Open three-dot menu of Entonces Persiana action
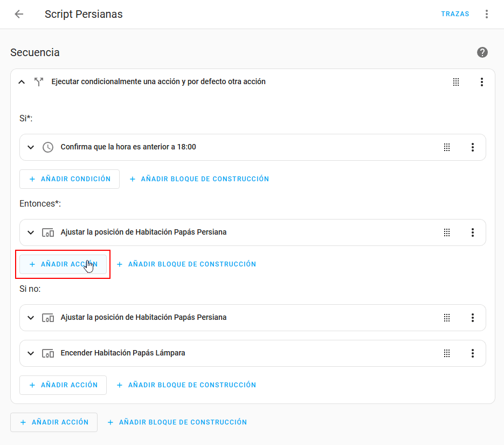The width and height of the screenshot is (504, 445). pyautogui.click(x=472, y=232)
